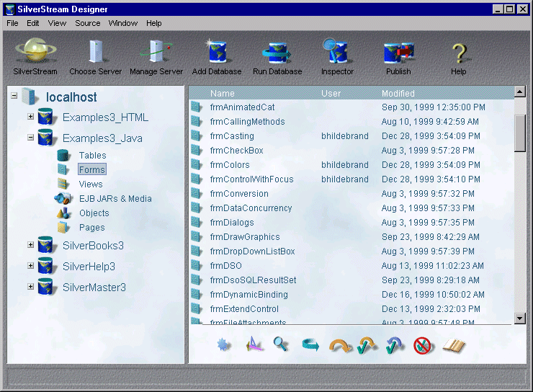The image size is (533, 392).
Task: Select the frmControlWithFocus form
Action: tap(251, 179)
